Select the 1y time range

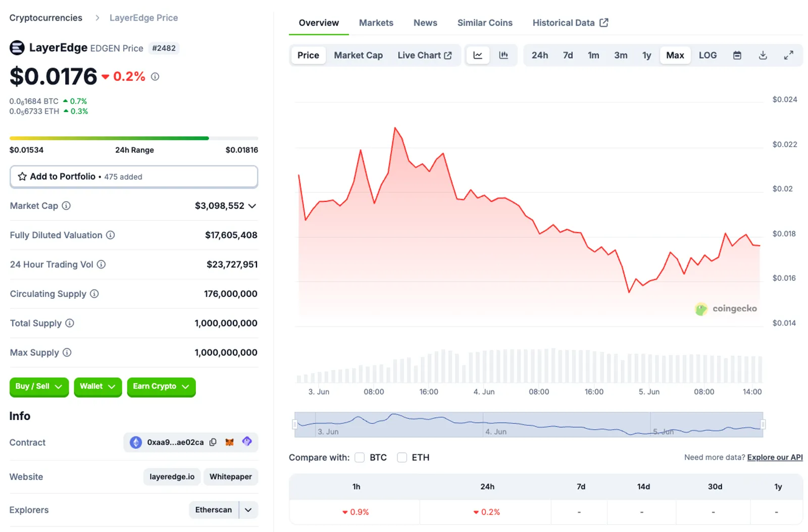(647, 56)
